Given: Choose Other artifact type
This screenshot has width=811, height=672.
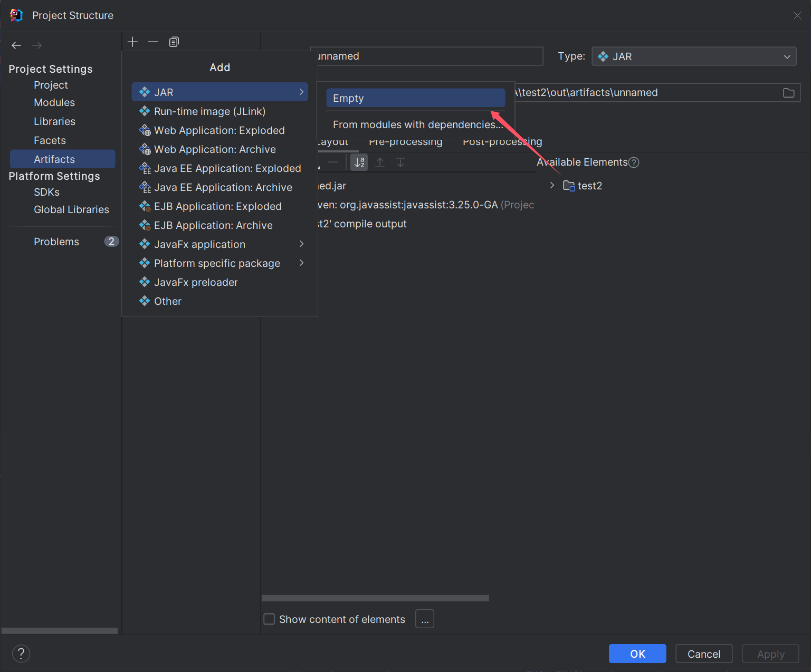Looking at the screenshot, I should tap(220, 301).
